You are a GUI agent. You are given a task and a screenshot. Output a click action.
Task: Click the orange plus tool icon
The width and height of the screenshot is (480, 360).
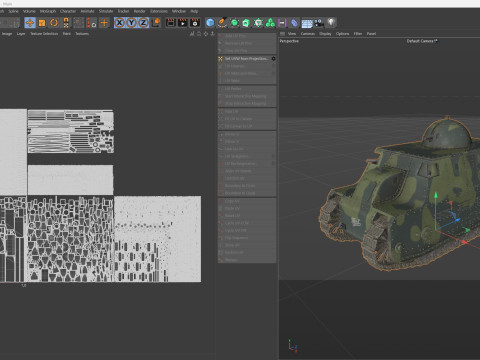coord(104,23)
